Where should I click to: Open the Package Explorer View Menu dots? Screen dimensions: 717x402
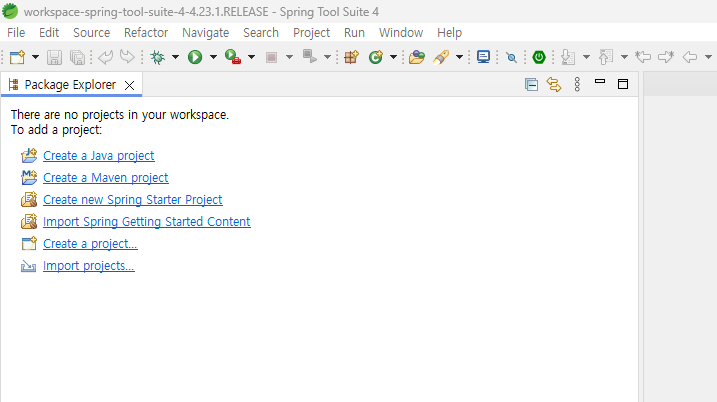tap(577, 85)
